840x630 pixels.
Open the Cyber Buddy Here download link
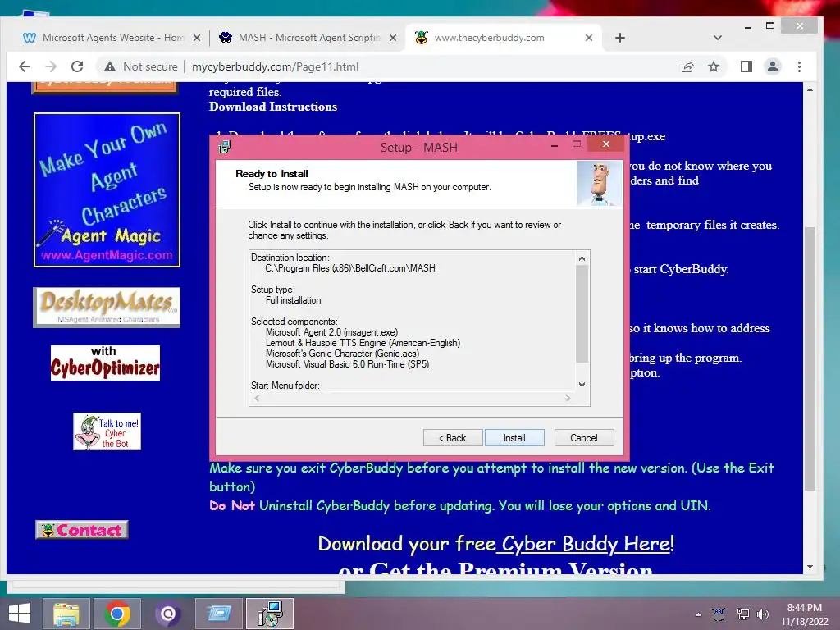coord(583,544)
